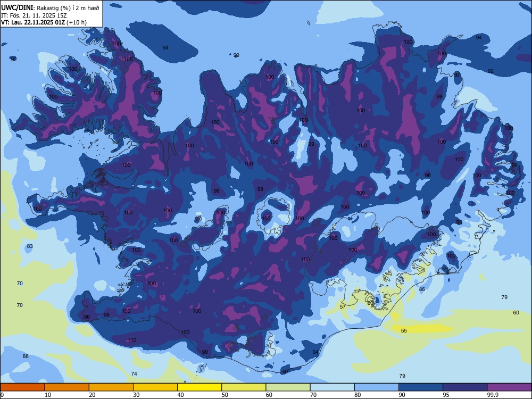
Task: Click the 'VT: Lau. 22.11.2025 01Z (+10 h)' line
Action: [44, 22]
